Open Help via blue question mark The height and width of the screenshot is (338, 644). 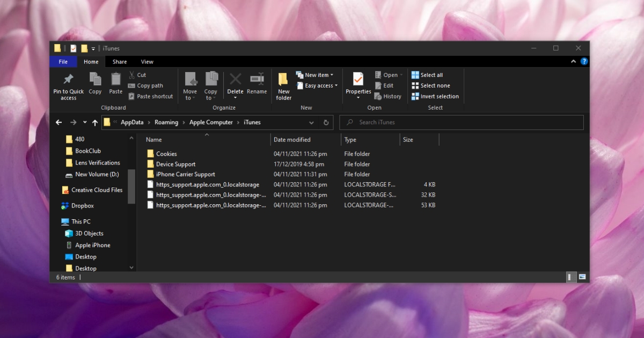coord(584,62)
